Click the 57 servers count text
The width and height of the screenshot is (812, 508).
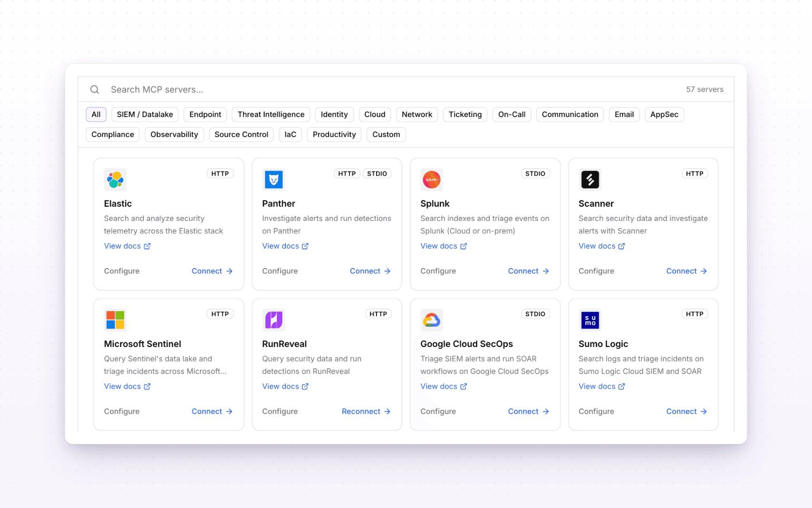[x=705, y=89]
